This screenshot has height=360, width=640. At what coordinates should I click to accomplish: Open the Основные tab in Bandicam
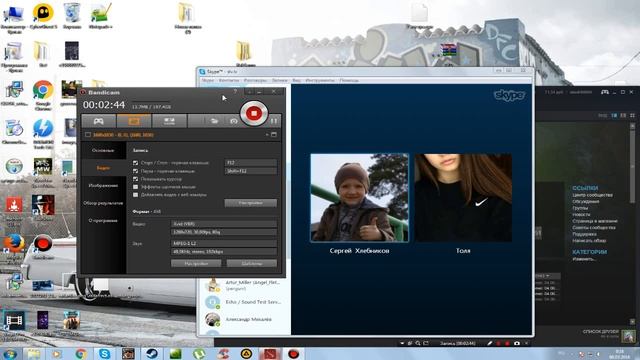pos(103,151)
